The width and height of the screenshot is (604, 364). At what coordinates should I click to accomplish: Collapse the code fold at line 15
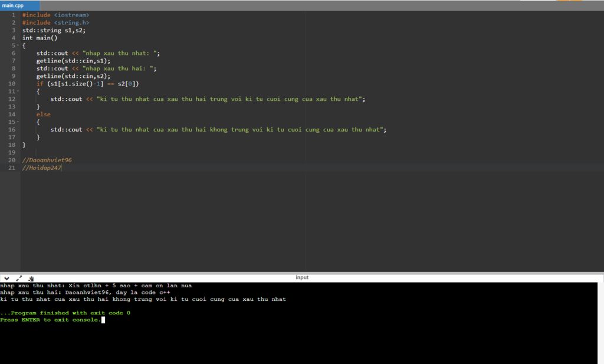pyautogui.click(x=18, y=122)
